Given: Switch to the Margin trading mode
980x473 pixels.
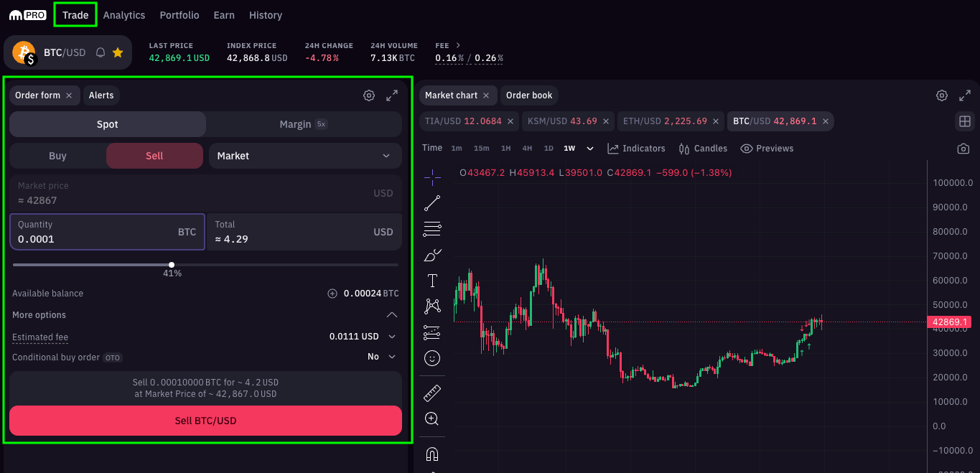Looking at the screenshot, I should (x=302, y=123).
